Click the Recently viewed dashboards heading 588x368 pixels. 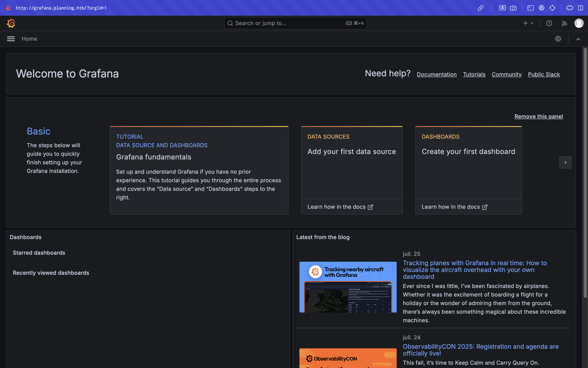point(51,273)
